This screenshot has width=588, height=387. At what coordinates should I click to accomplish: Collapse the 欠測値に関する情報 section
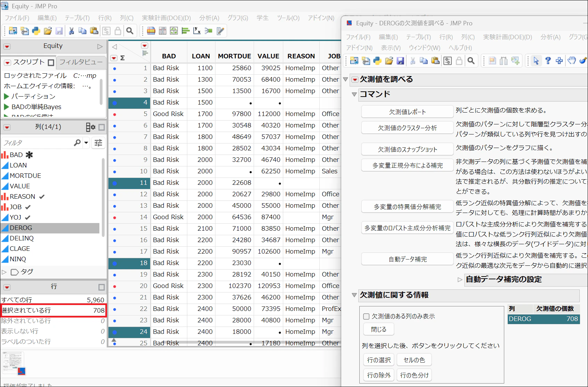pyautogui.click(x=354, y=295)
